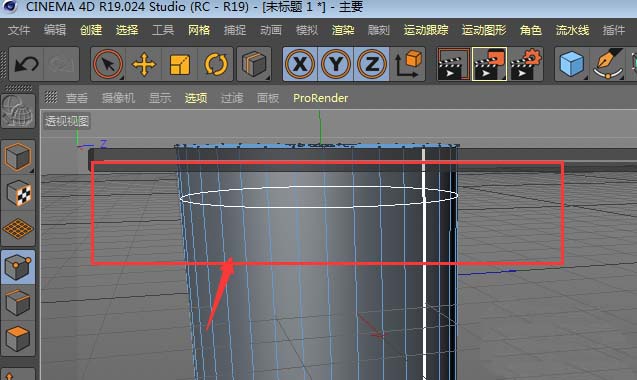
Task: Open the 捕捉 menu
Action: point(235,30)
